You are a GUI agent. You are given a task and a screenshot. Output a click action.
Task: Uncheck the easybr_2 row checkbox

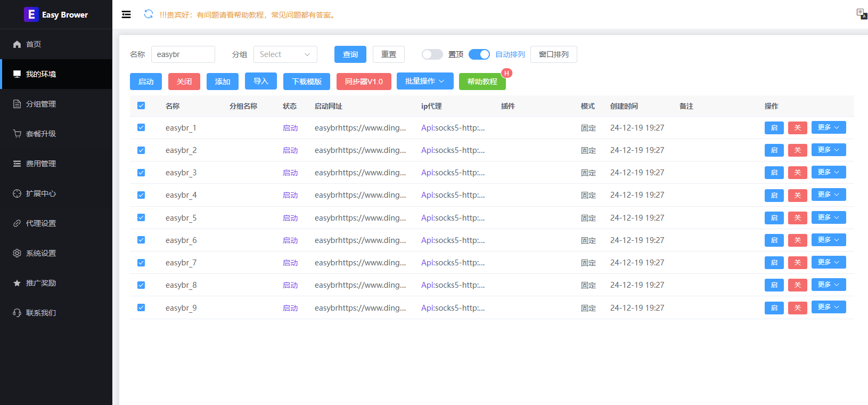(141, 150)
